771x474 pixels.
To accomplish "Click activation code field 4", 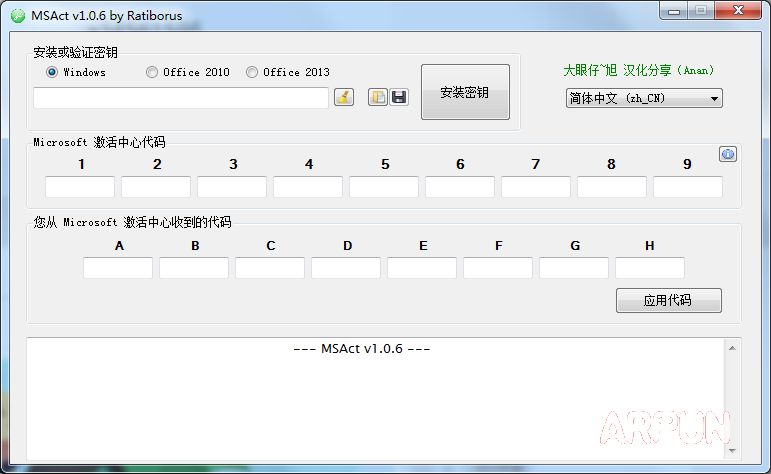I will click(308, 187).
